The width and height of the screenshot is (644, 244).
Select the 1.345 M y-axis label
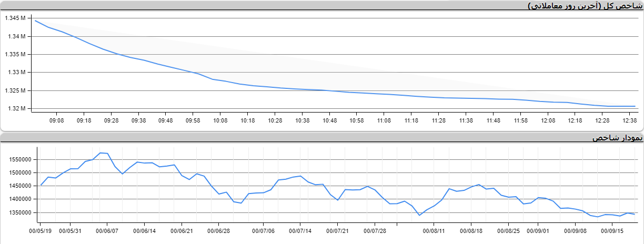15,18
